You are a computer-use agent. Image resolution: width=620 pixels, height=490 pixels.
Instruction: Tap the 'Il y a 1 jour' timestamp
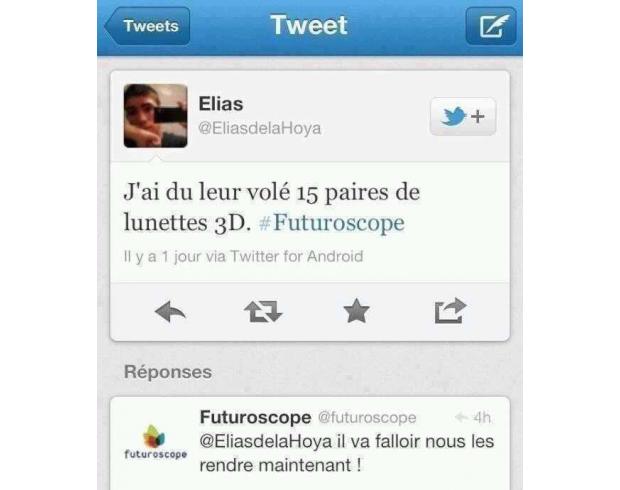162,257
